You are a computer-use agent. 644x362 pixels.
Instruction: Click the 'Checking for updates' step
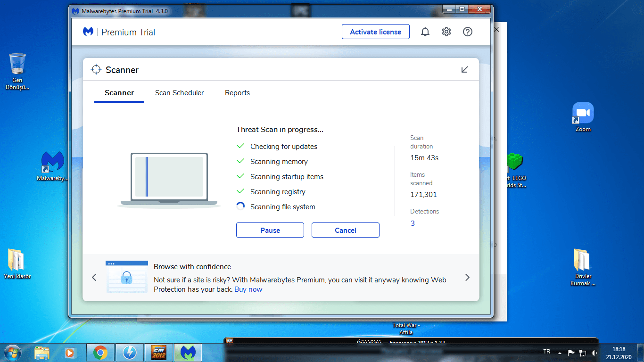284,147
